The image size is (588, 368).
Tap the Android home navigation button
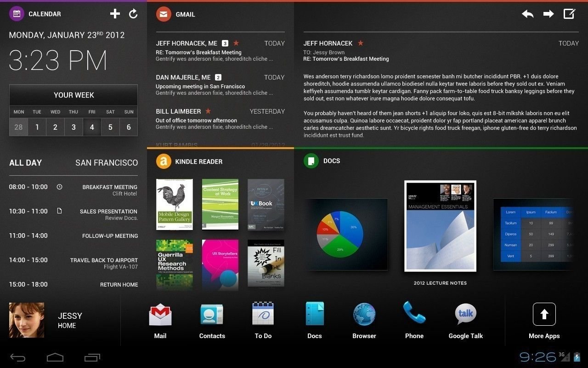[55, 357]
